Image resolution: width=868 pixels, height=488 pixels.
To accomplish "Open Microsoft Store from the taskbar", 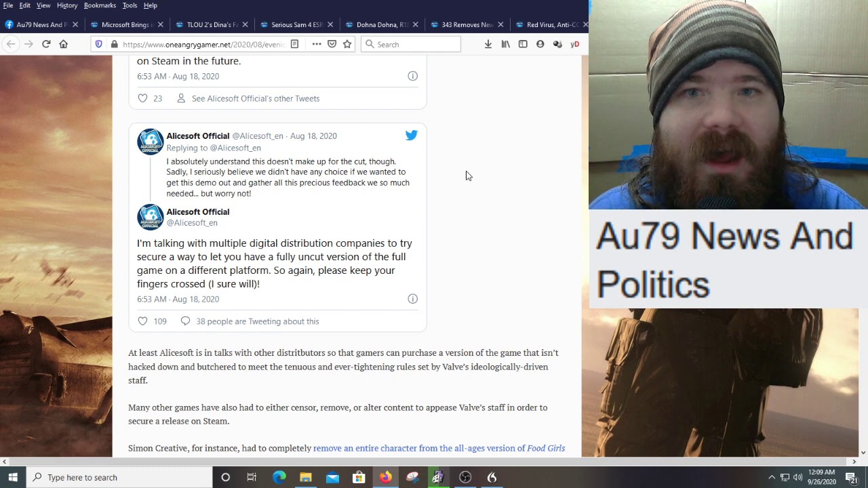I will [359, 477].
